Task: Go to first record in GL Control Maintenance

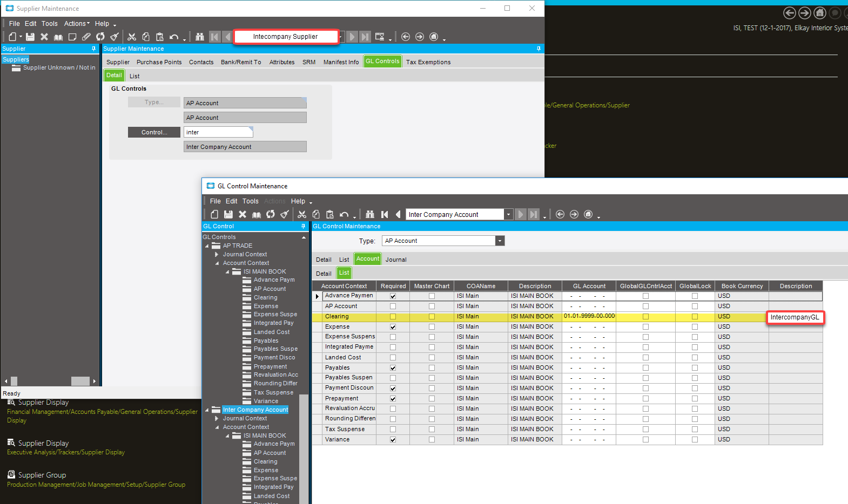Action: click(385, 214)
